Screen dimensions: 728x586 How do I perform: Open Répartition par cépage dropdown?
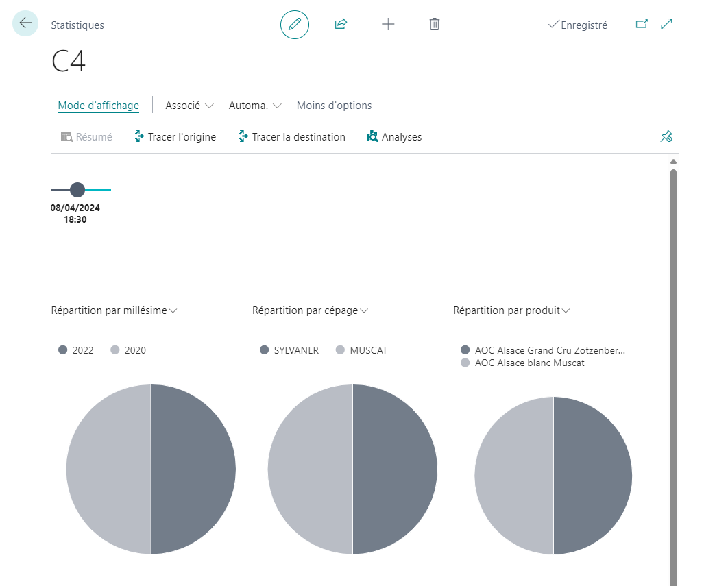tap(310, 310)
